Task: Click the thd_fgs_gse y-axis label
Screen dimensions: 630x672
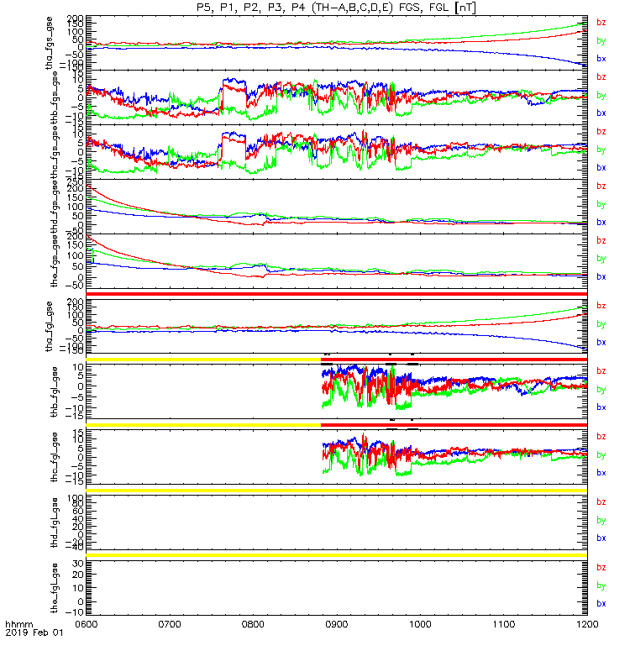Action: 54,206
